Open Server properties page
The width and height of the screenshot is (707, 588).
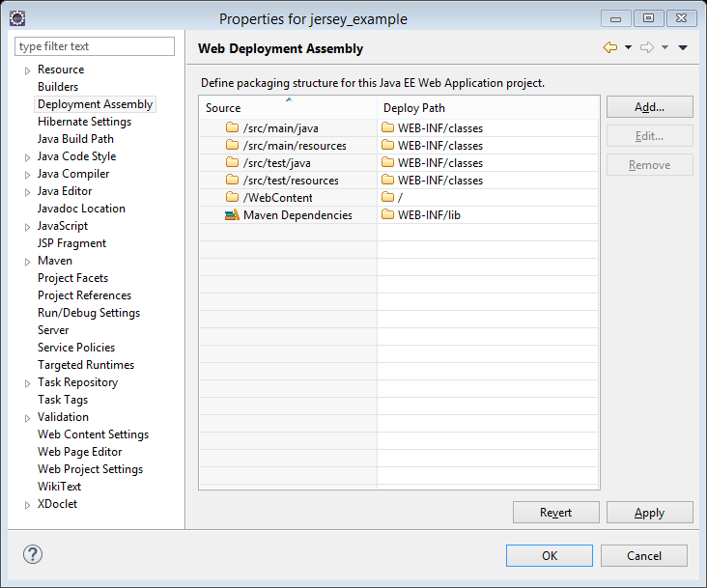(53, 330)
